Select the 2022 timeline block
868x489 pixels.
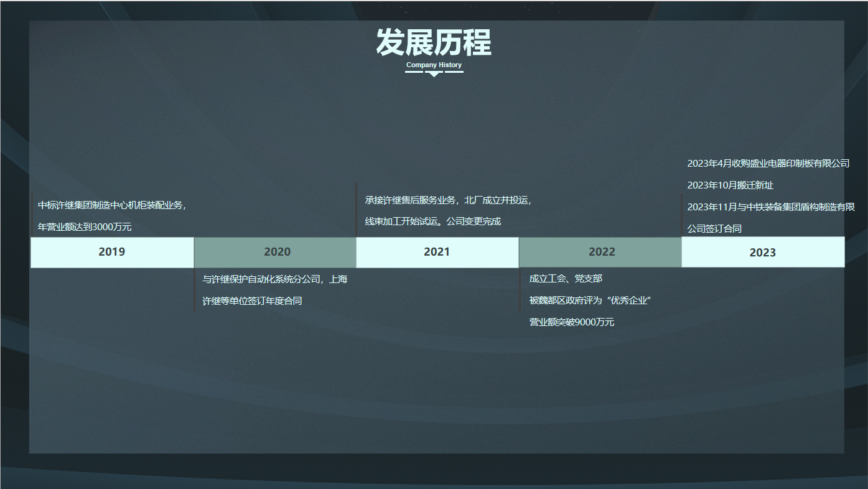coord(602,252)
